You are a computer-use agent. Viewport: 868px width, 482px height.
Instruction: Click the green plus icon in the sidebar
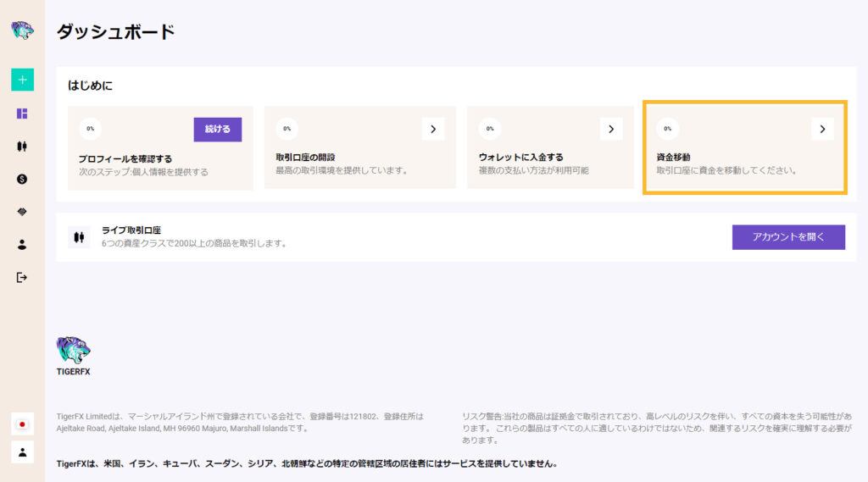tap(22, 80)
